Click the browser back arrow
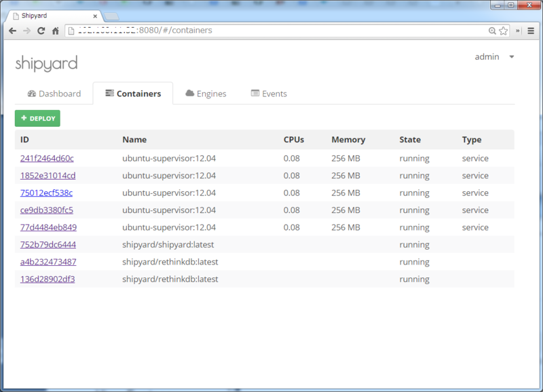 click(x=12, y=31)
